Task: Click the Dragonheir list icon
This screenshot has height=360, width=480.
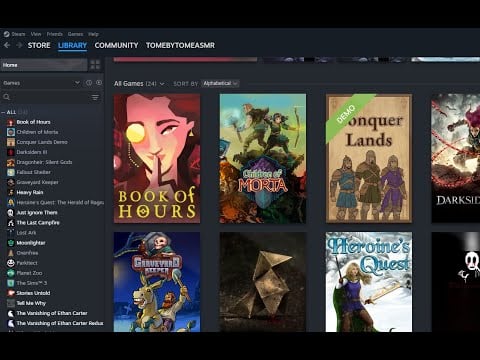Action: pyautogui.click(x=11, y=162)
